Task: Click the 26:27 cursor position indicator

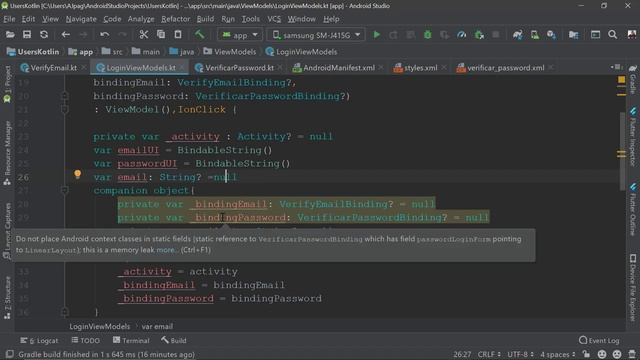Action: (462, 354)
